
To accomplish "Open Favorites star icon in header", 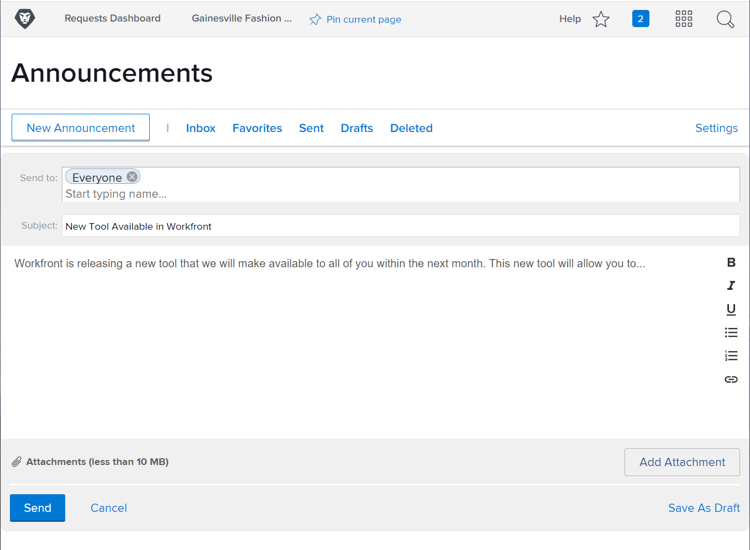I will pos(601,19).
